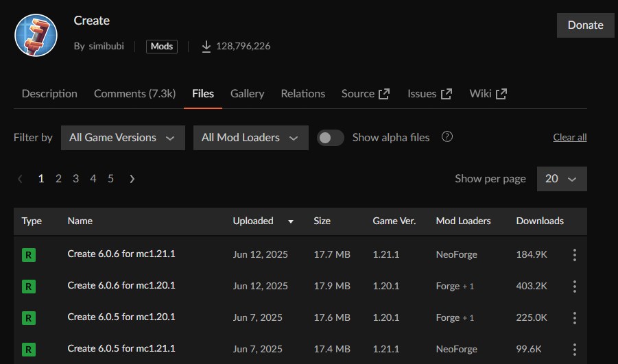Go to page 3
Image resolution: width=618 pixels, height=364 pixels.
click(75, 179)
